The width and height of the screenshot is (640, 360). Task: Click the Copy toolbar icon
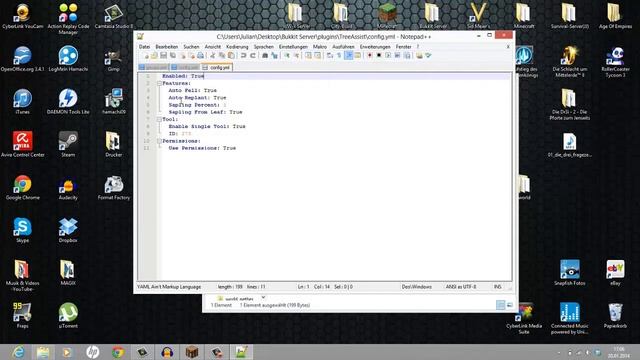(x=222, y=56)
